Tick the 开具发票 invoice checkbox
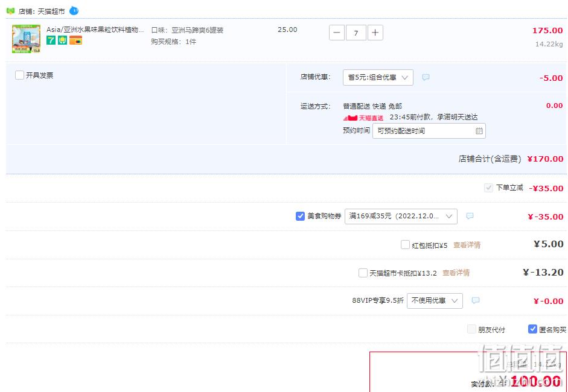568x392 pixels. click(x=19, y=75)
